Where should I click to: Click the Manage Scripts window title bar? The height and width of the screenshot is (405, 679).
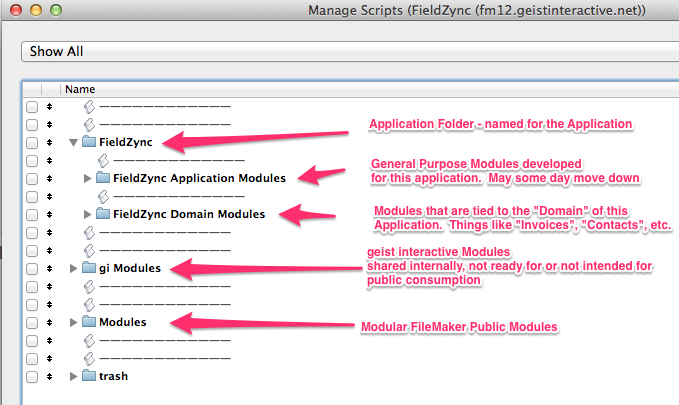[x=340, y=10]
